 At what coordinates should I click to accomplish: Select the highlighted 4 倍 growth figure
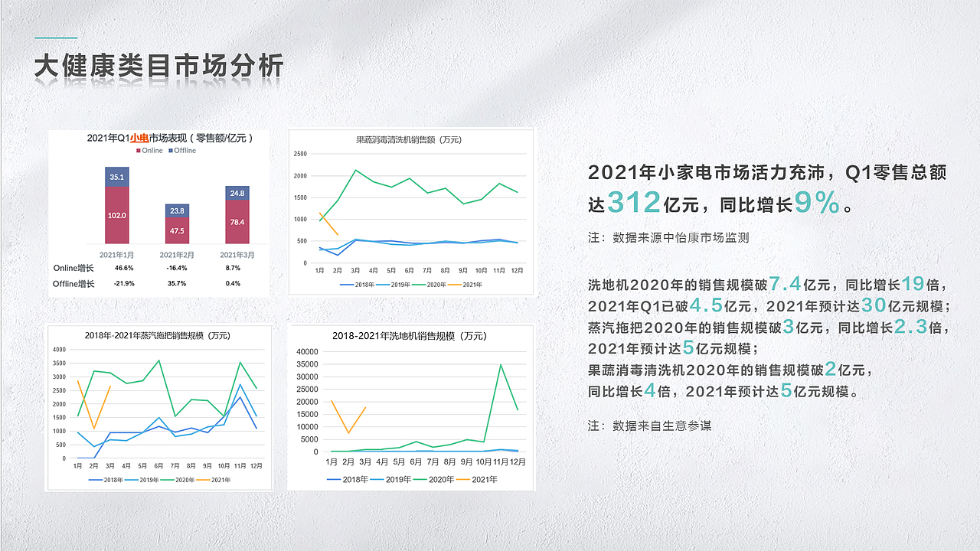pos(650,392)
